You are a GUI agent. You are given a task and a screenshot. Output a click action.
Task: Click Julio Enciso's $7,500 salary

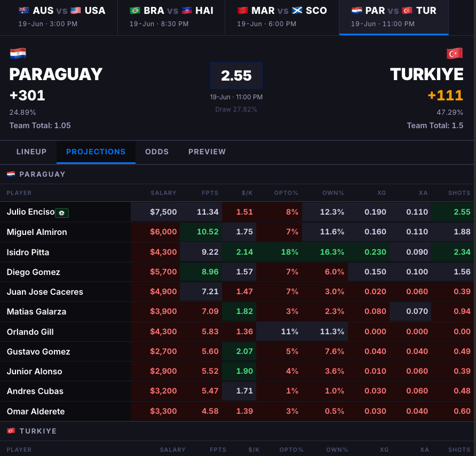click(163, 212)
